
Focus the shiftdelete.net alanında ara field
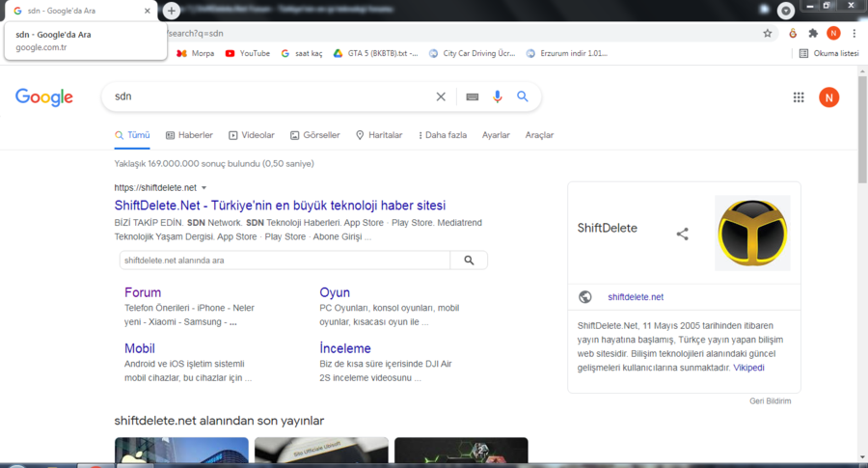[x=285, y=261]
